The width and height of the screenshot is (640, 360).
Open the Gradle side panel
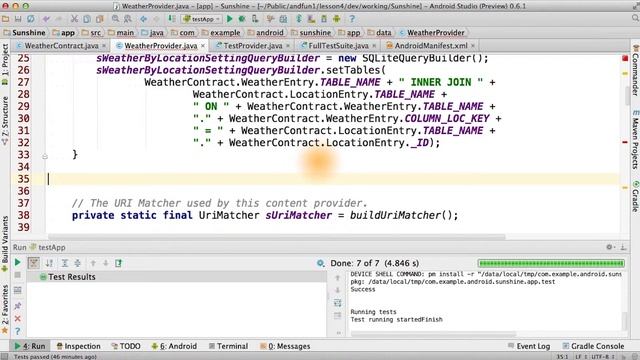tap(635, 197)
